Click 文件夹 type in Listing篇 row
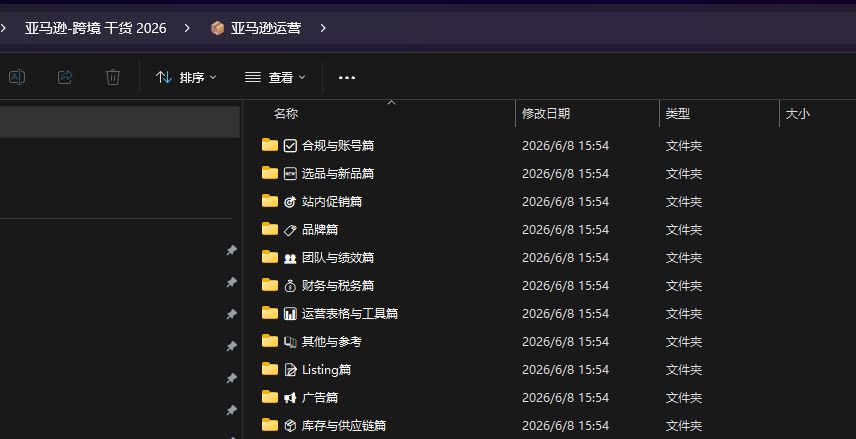This screenshot has width=856, height=439. click(683, 370)
